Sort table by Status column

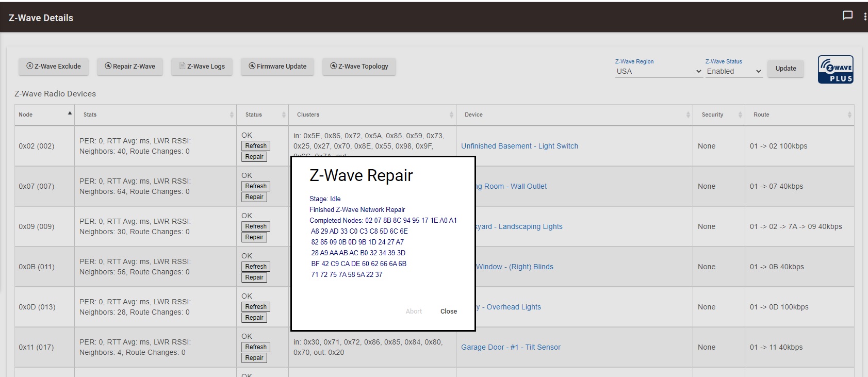pyautogui.click(x=263, y=114)
